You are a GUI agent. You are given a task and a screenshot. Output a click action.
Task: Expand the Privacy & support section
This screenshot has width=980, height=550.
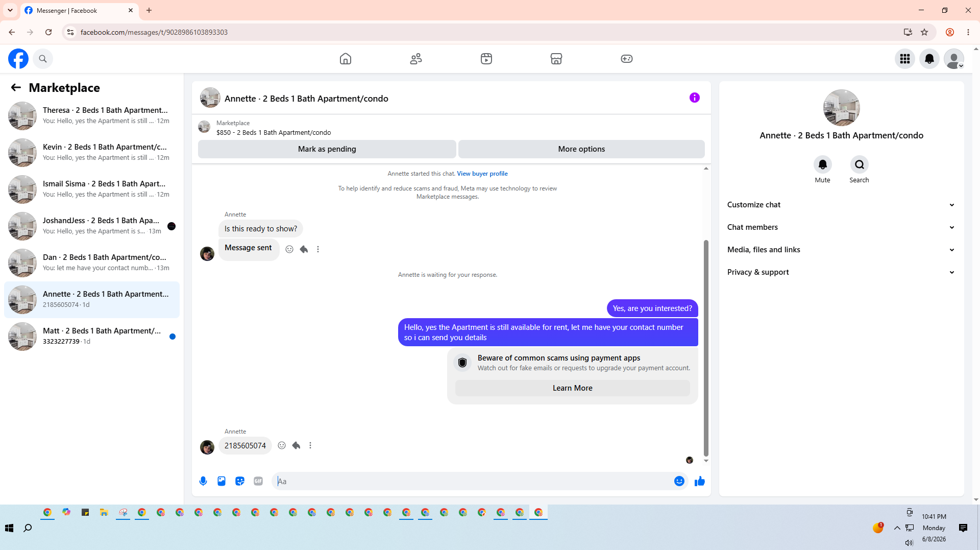pos(841,272)
